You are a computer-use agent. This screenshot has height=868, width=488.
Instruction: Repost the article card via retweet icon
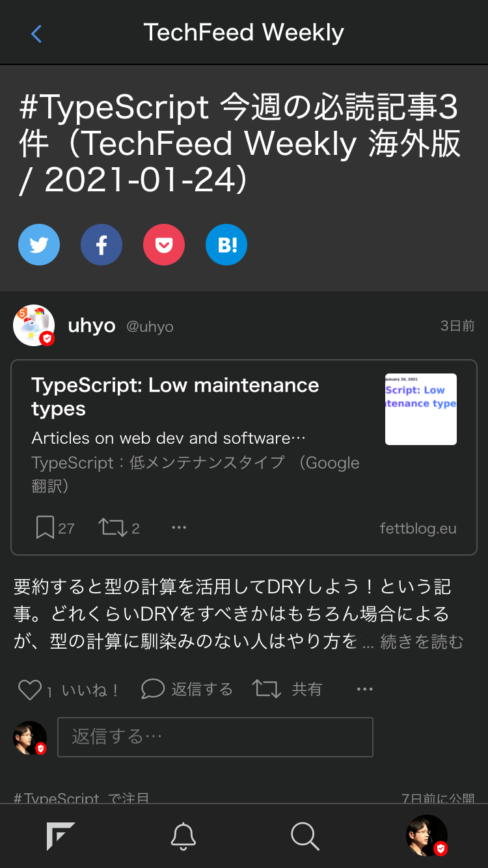(113, 528)
